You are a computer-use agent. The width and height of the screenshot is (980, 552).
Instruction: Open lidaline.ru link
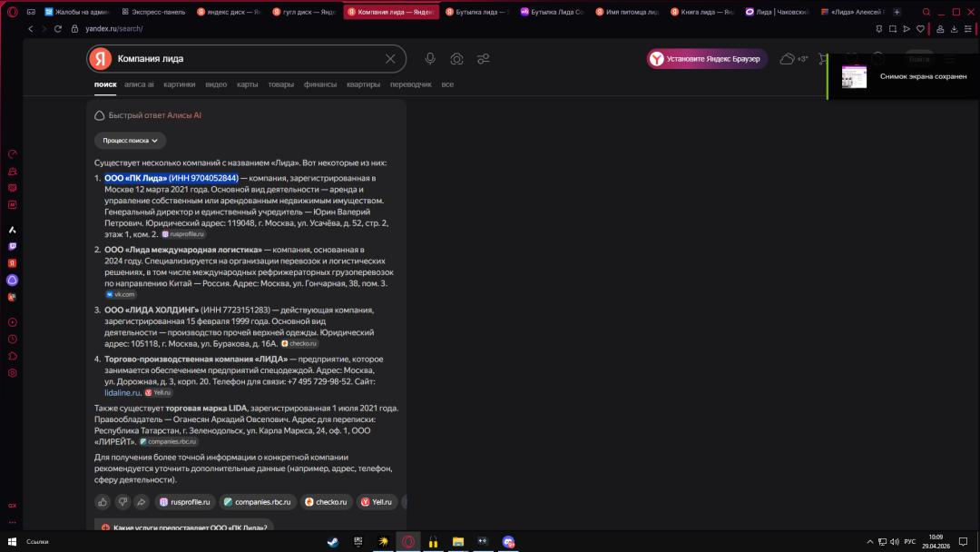pyautogui.click(x=122, y=392)
